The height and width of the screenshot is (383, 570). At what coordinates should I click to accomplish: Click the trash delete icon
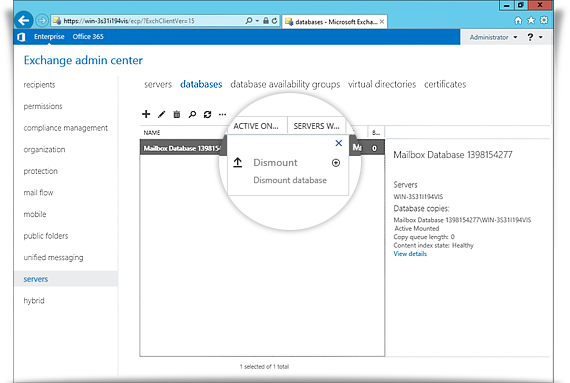pos(177,114)
